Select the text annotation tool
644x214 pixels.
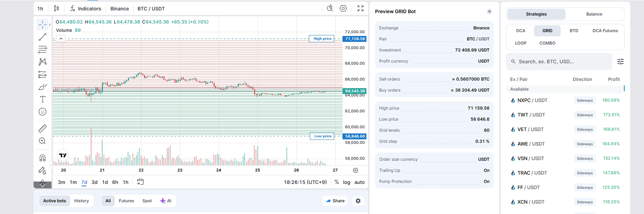coord(43,99)
